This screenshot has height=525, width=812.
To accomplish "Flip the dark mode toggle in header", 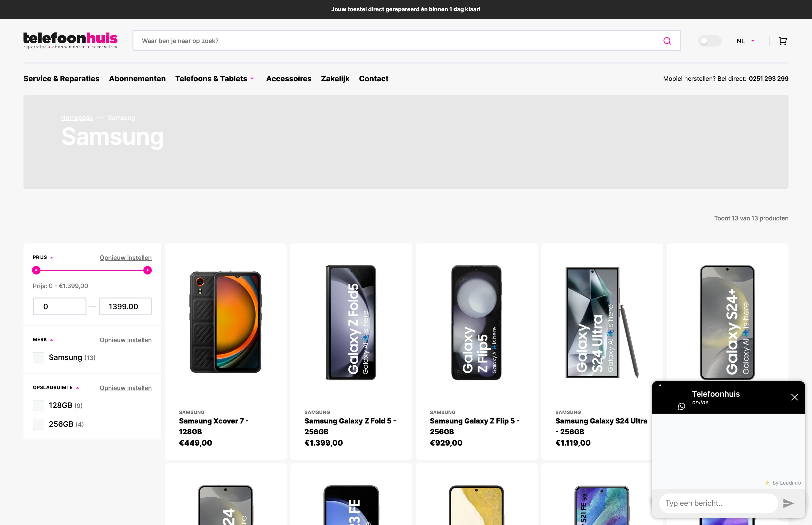I will pos(710,41).
